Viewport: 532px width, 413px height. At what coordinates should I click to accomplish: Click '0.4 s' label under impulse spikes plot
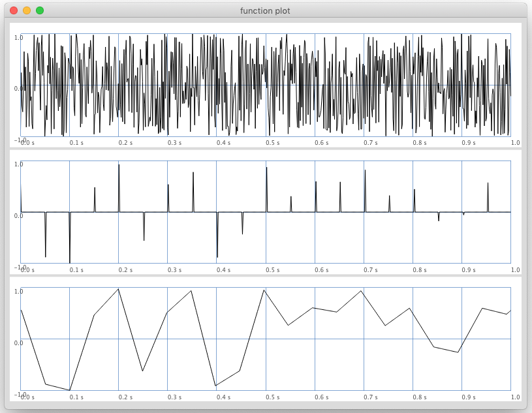(x=223, y=270)
